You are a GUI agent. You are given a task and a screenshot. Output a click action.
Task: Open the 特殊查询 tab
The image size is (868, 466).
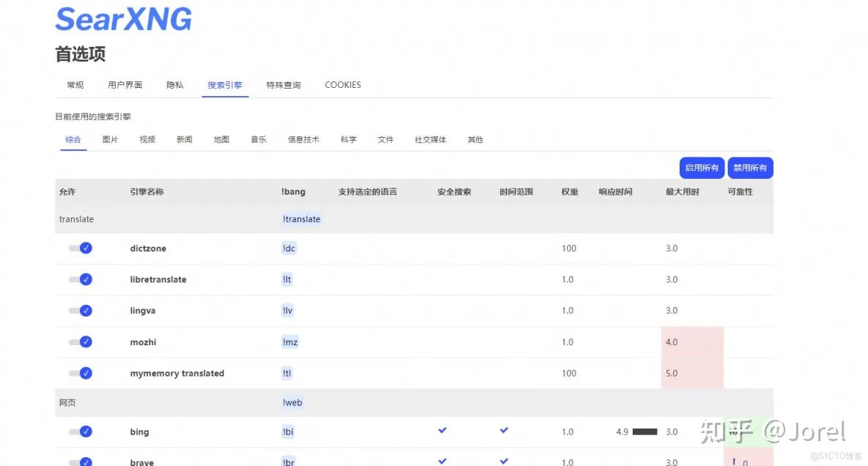[x=283, y=84]
